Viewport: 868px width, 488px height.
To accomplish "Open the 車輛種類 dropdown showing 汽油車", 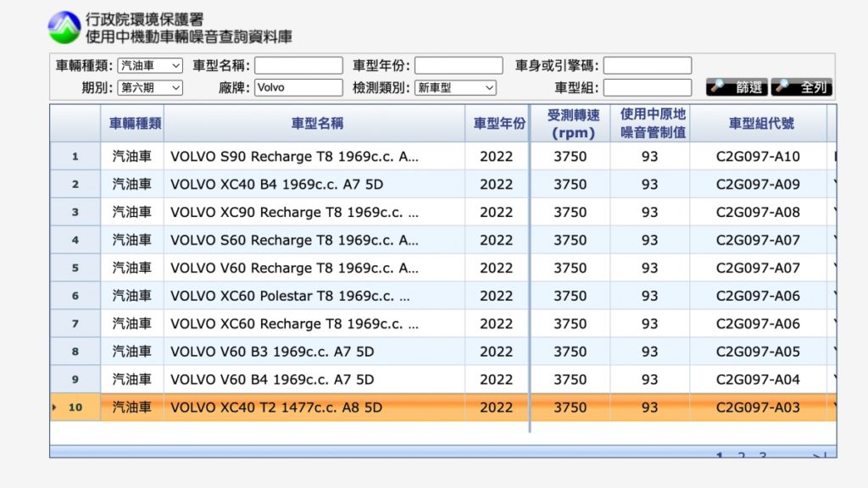I will pos(150,66).
